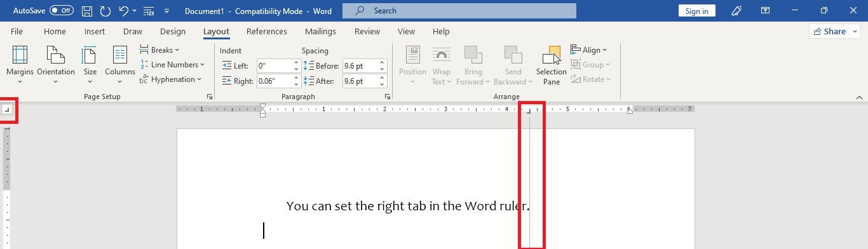Open the Orientation dropdown
Image resolution: width=868 pixels, height=249 pixels.
[x=56, y=65]
